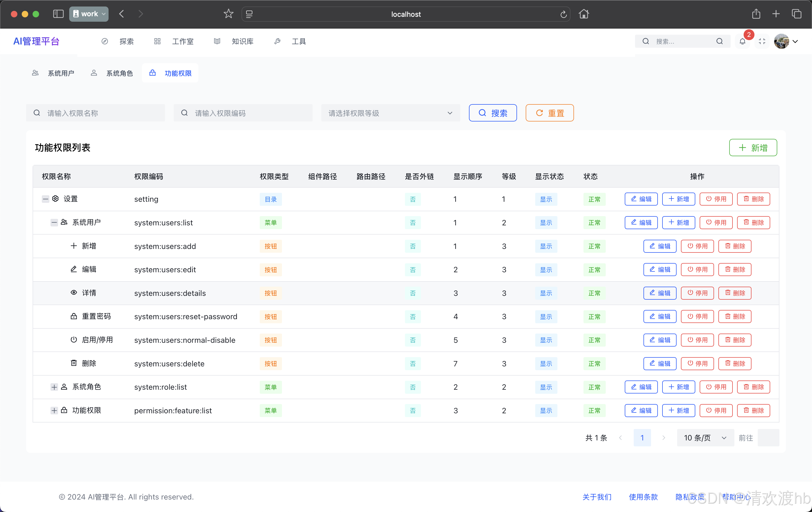Show the browser sidebar via its icon
812x512 pixels.
(x=58, y=14)
